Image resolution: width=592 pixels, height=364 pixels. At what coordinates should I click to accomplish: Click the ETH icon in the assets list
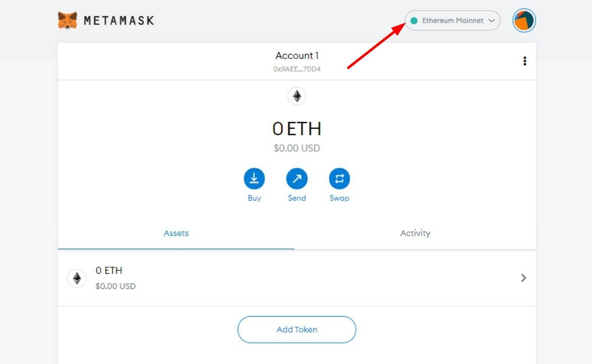coord(77,278)
